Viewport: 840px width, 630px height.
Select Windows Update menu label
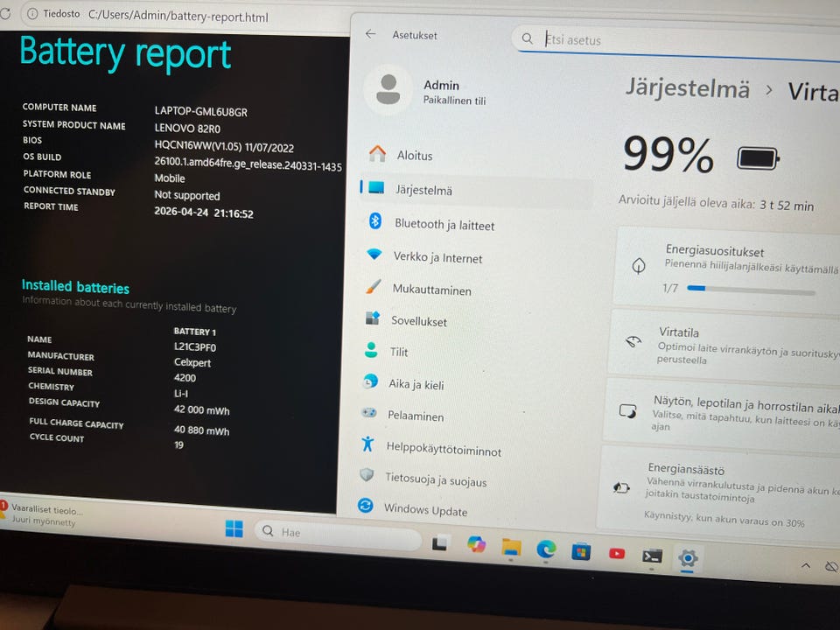click(425, 510)
